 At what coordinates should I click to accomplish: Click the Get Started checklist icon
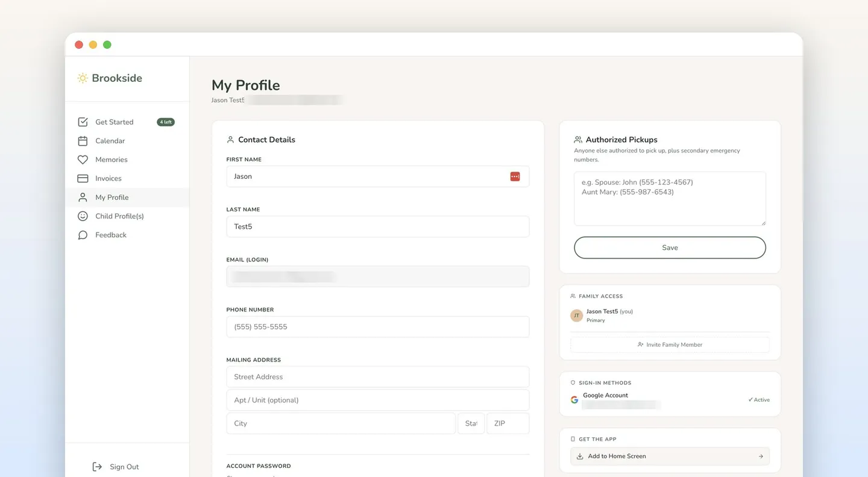[x=83, y=122]
